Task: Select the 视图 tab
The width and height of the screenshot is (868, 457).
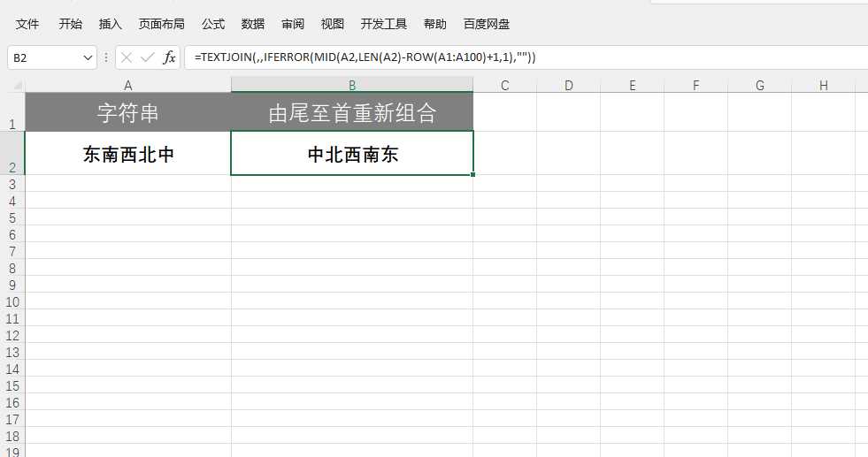Action: pyautogui.click(x=333, y=24)
